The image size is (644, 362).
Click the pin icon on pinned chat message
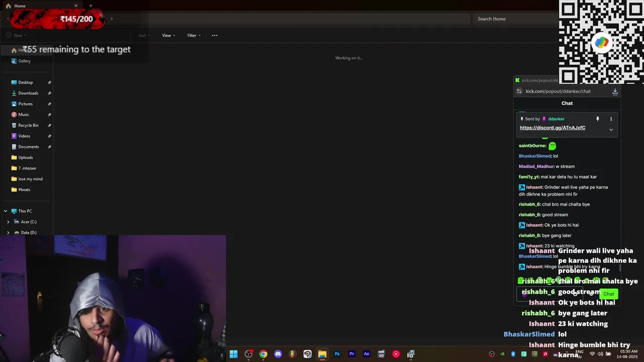pos(598,119)
